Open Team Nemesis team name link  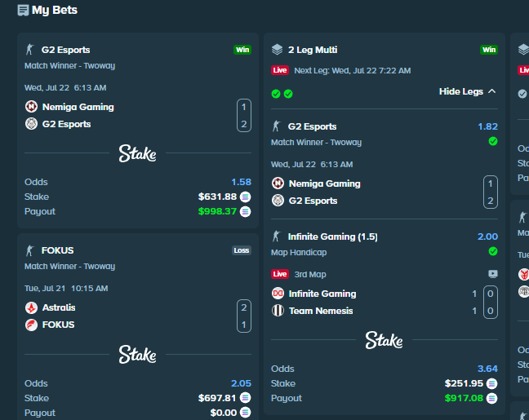coord(321,311)
